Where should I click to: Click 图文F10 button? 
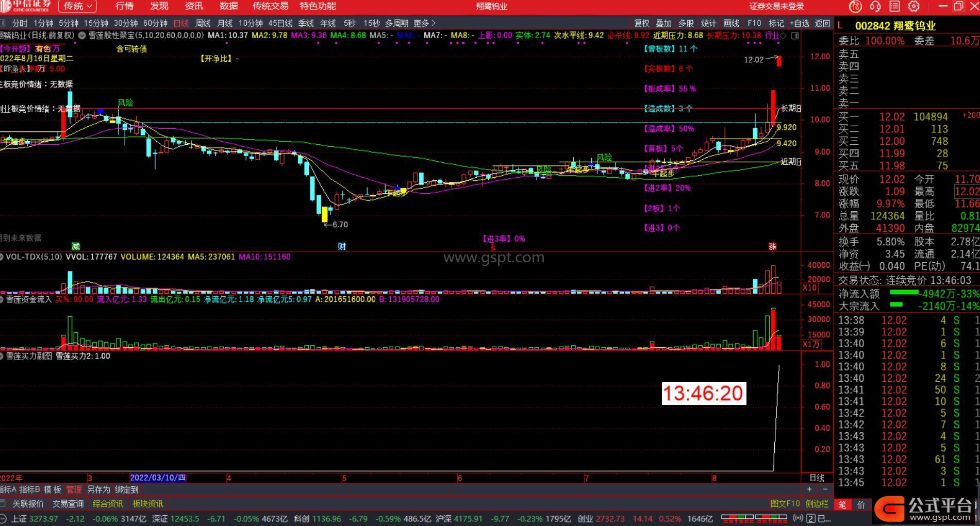(785, 503)
